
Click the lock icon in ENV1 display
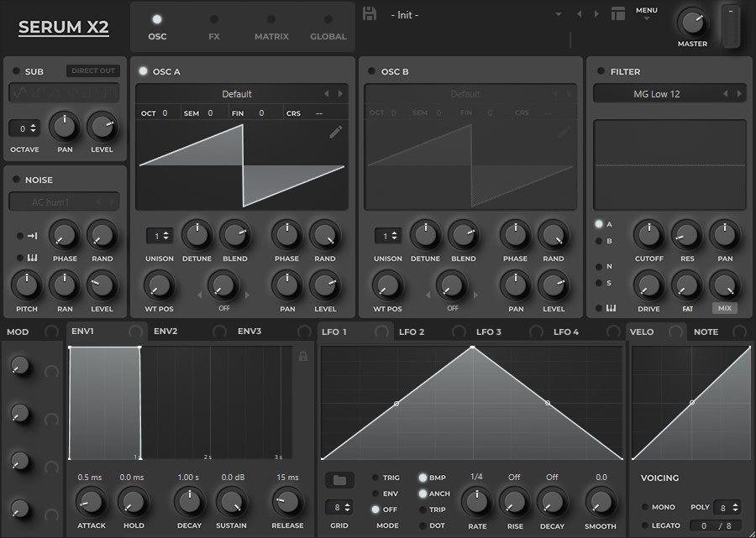[302, 356]
